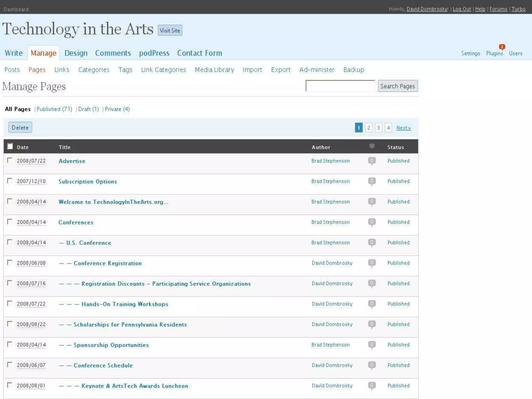
Task: Check the Conferences page checkbox
Action: (x=10, y=222)
